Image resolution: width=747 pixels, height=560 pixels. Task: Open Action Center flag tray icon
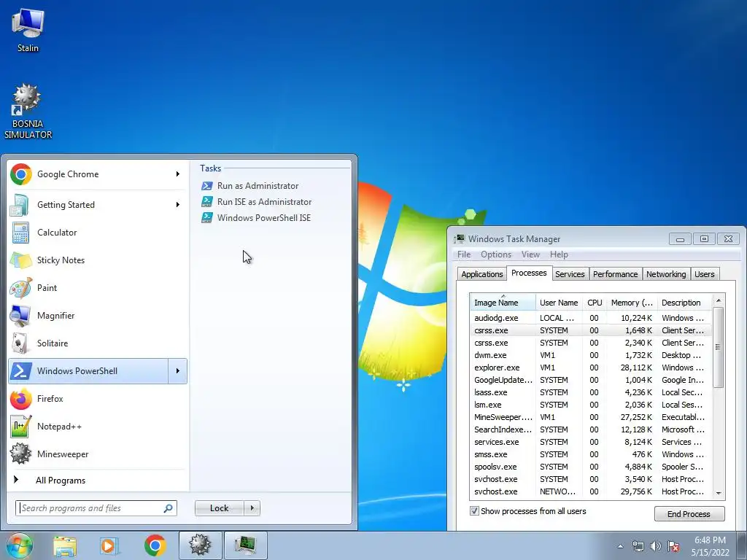point(673,546)
